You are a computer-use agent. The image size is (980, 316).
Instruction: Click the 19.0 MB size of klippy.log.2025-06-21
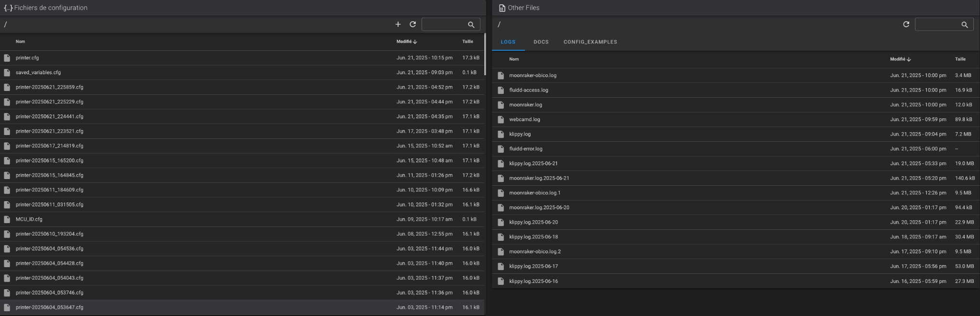(x=964, y=164)
